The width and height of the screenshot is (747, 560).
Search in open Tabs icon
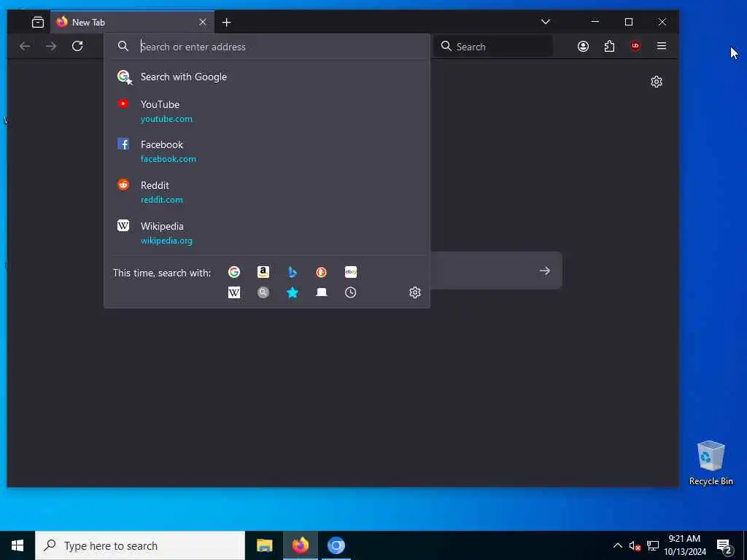pyautogui.click(x=322, y=292)
